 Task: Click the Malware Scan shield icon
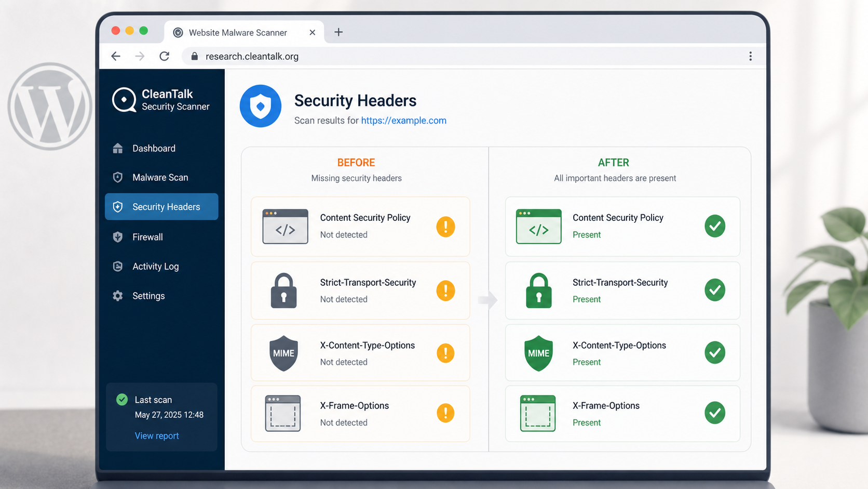coord(118,178)
